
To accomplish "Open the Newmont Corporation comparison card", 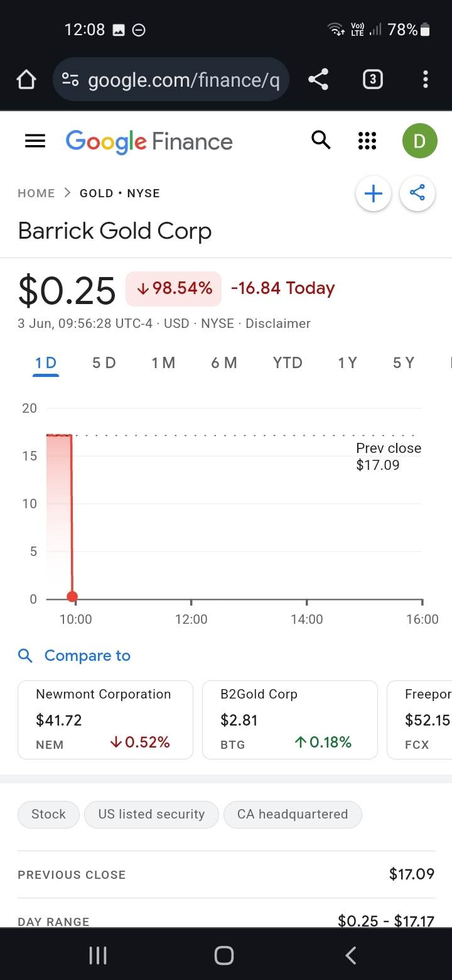I will tap(105, 720).
